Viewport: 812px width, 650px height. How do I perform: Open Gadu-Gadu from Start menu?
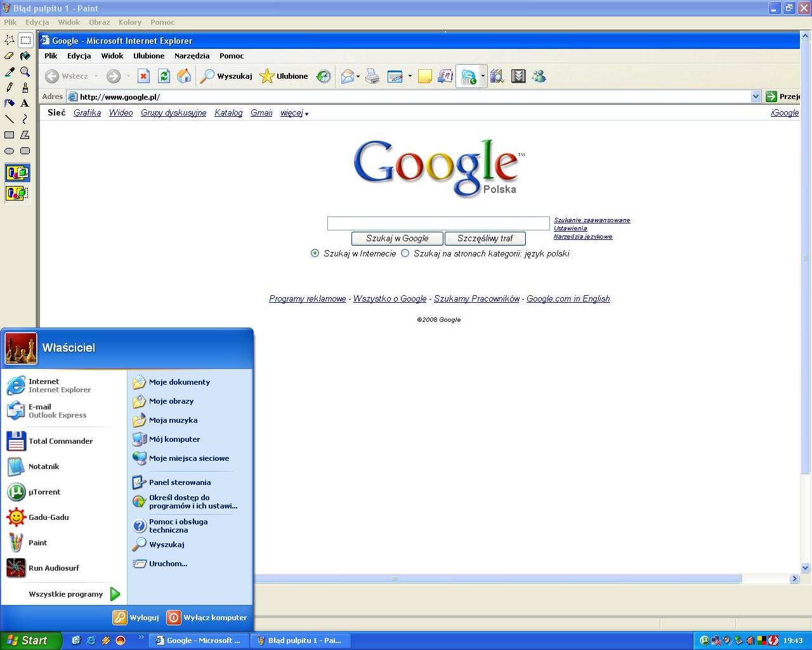[x=64, y=517]
